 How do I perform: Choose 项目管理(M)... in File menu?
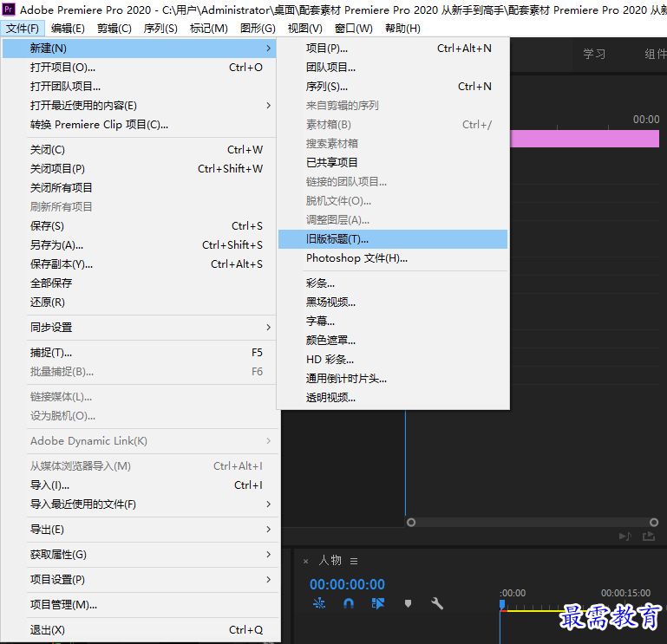pos(139,604)
